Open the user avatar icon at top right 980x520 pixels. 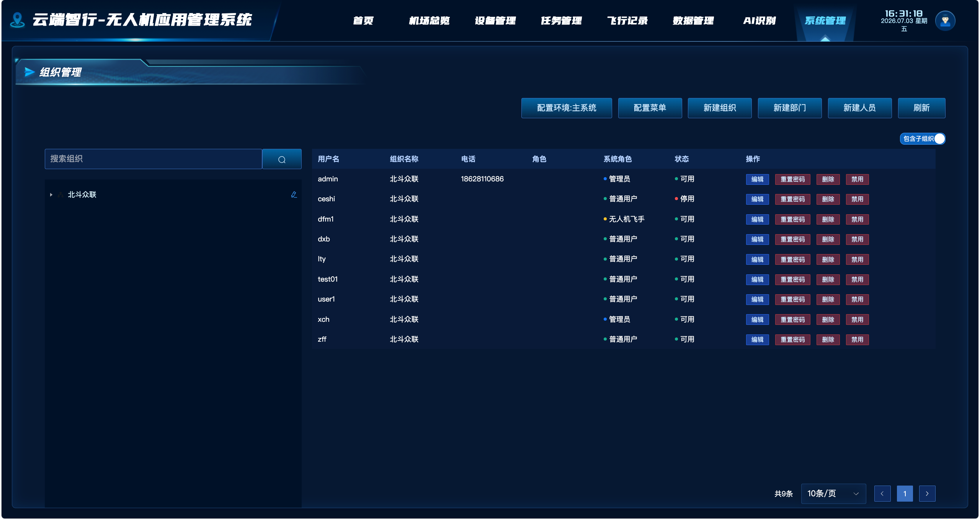pos(945,21)
